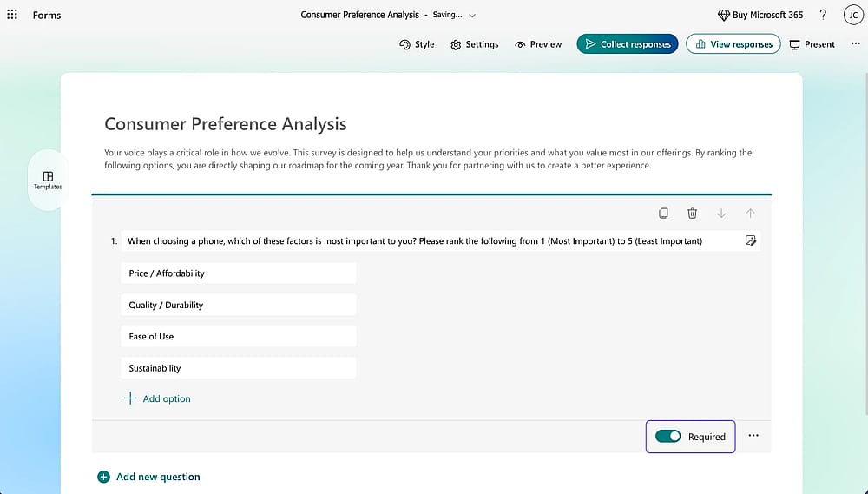Open the Style options
The height and width of the screenshot is (494, 868).
click(x=417, y=44)
